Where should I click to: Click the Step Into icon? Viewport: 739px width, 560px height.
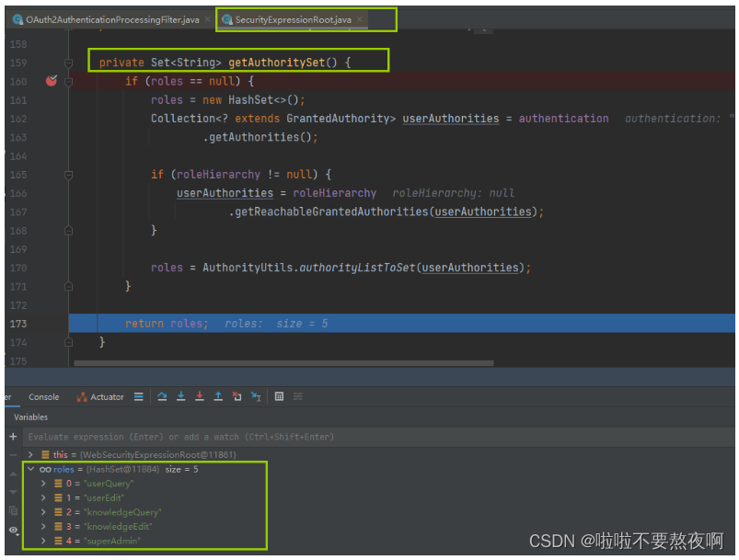coord(181,396)
